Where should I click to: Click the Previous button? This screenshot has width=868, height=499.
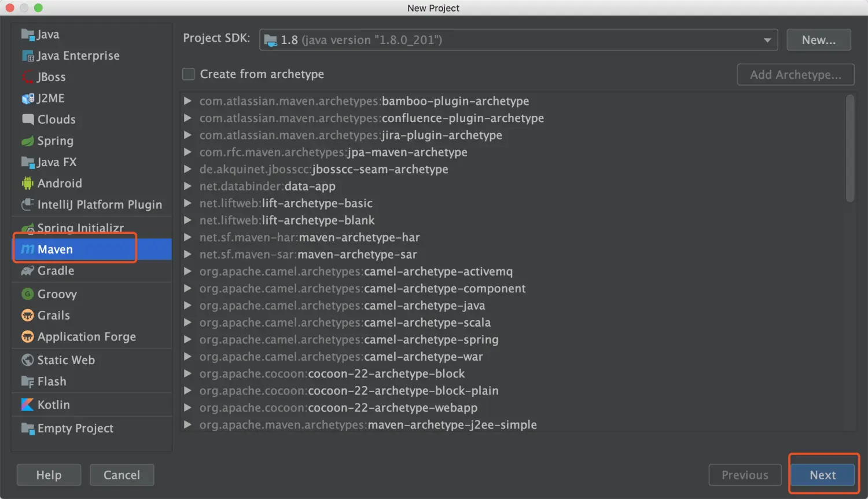(x=745, y=475)
